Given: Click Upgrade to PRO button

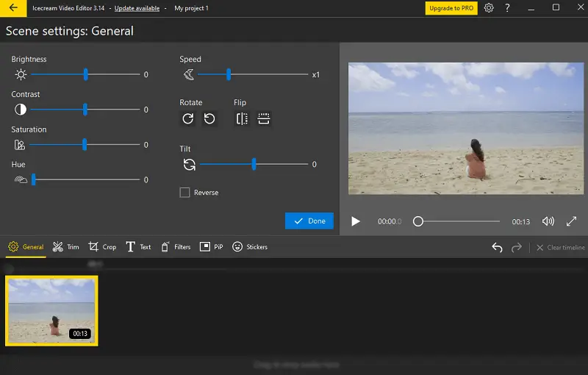Looking at the screenshot, I should tap(451, 8).
